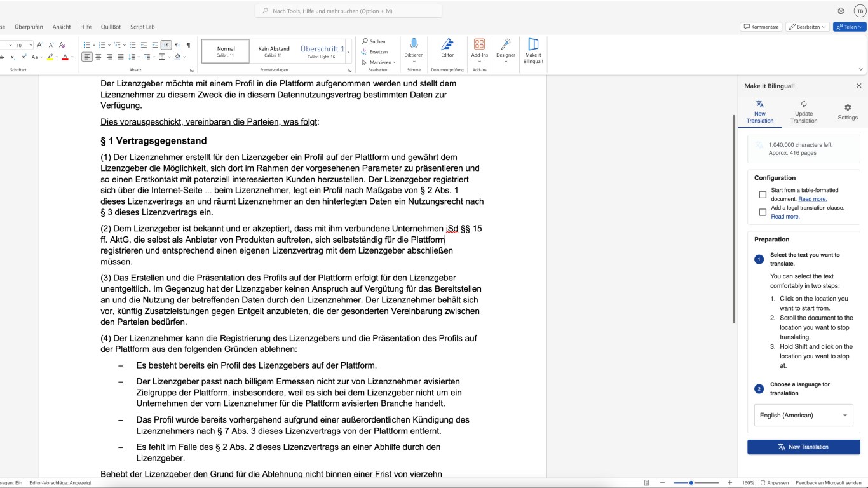The height and width of the screenshot is (488, 868).
Task: Apply the yellow text highlight color
Action: pos(50,57)
